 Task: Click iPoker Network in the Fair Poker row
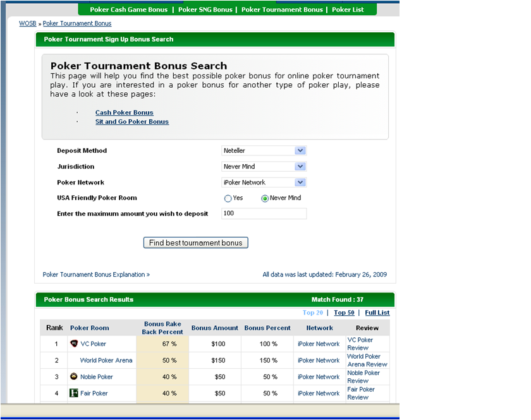click(319, 393)
